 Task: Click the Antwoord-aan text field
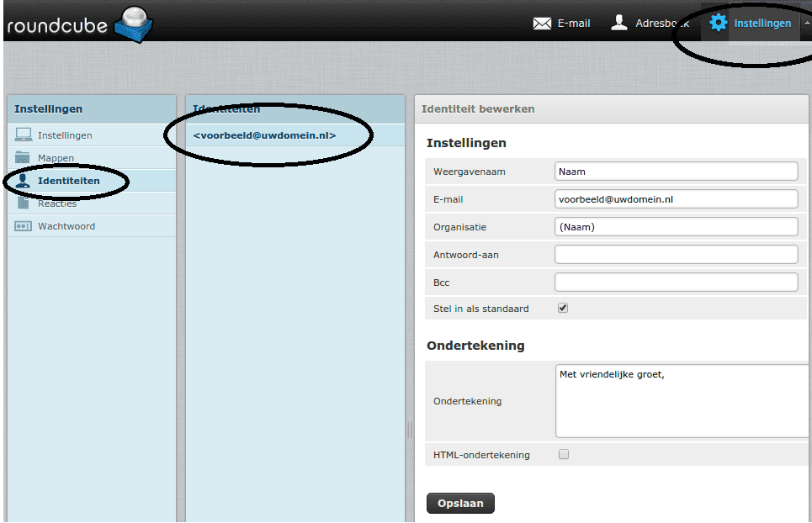(676, 255)
